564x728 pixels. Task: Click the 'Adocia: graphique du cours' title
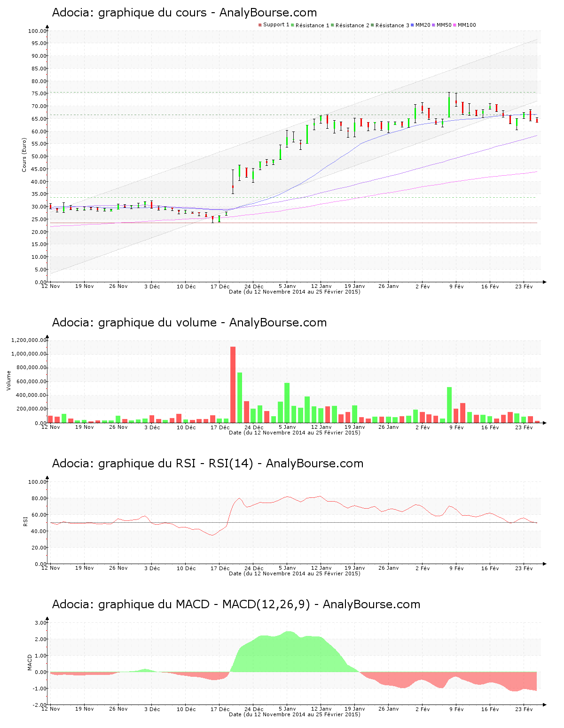tap(129, 13)
